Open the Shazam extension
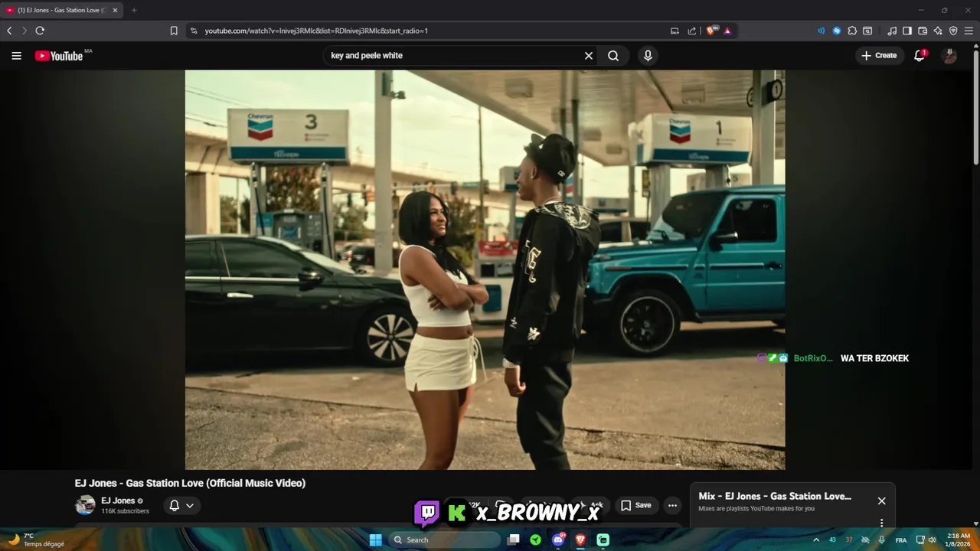This screenshot has width=980, height=551. 837,31
